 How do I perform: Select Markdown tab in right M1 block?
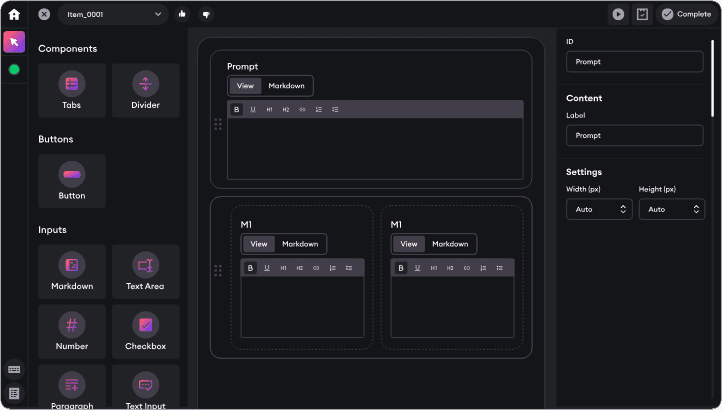click(x=450, y=244)
